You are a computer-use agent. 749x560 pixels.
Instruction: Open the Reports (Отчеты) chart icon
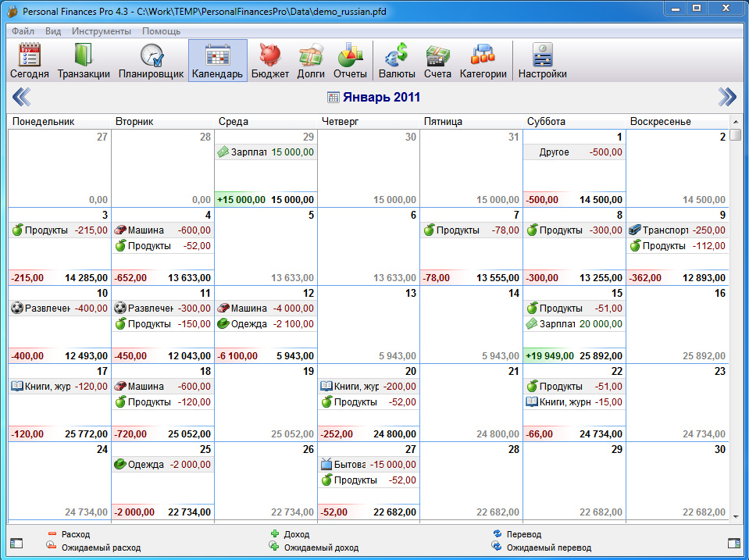[x=350, y=61]
